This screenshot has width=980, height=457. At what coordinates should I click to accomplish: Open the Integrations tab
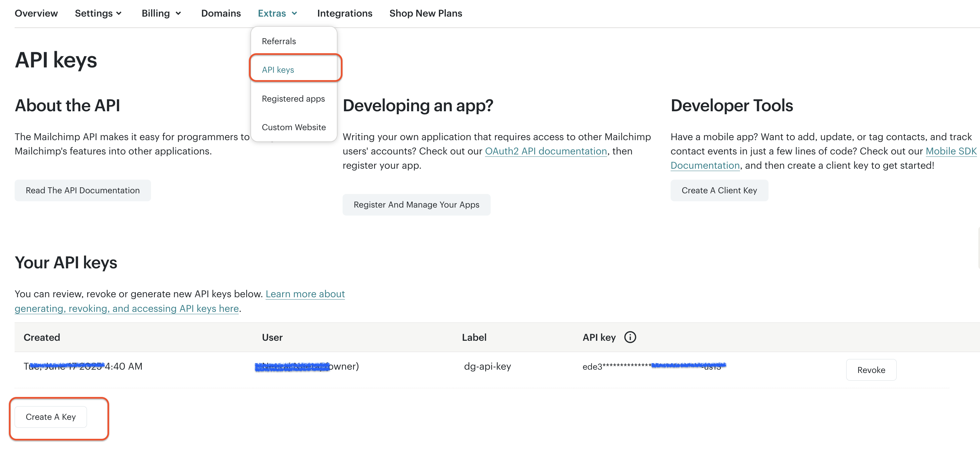pyautogui.click(x=345, y=13)
